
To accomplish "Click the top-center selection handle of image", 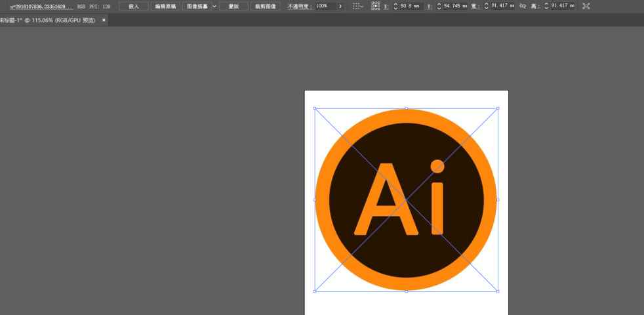I will (x=406, y=108).
